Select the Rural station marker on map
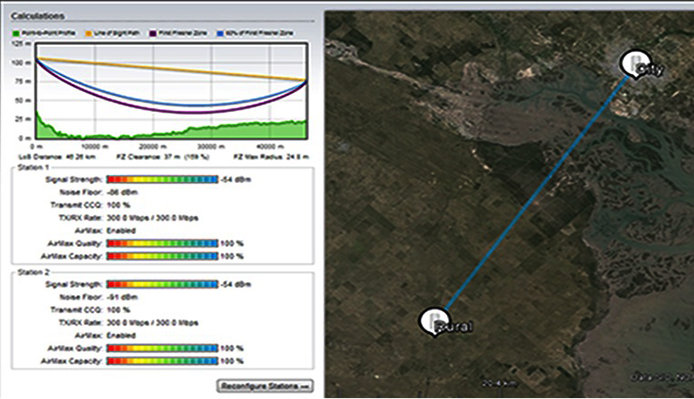 (x=435, y=322)
